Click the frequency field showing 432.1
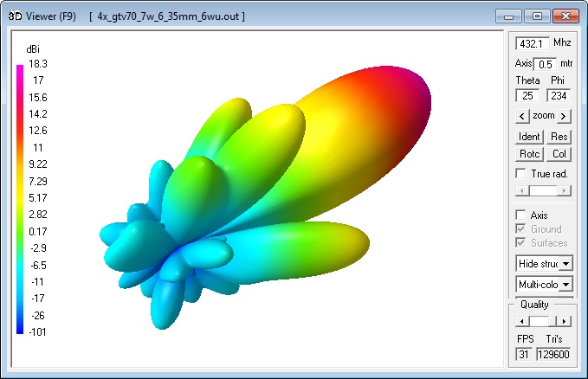Screen dimensions: 588x379 pos(532,44)
